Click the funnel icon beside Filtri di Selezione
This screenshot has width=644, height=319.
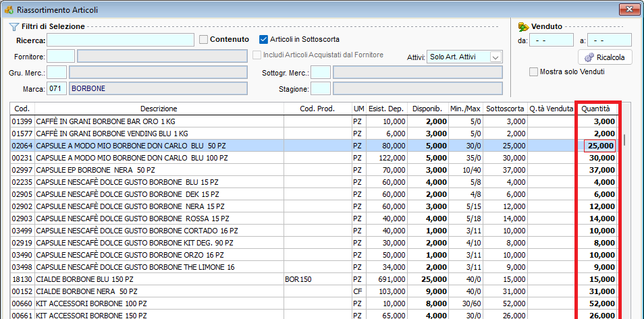point(14,27)
